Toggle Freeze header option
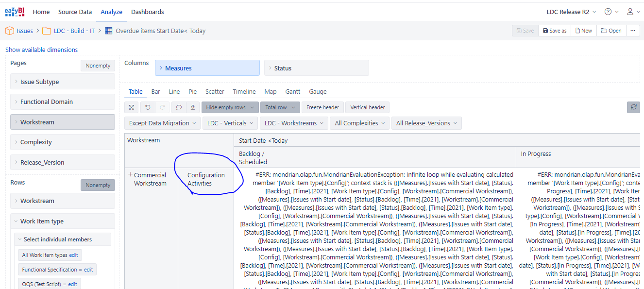This screenshot has height=289, width=644. click(322, 107)
